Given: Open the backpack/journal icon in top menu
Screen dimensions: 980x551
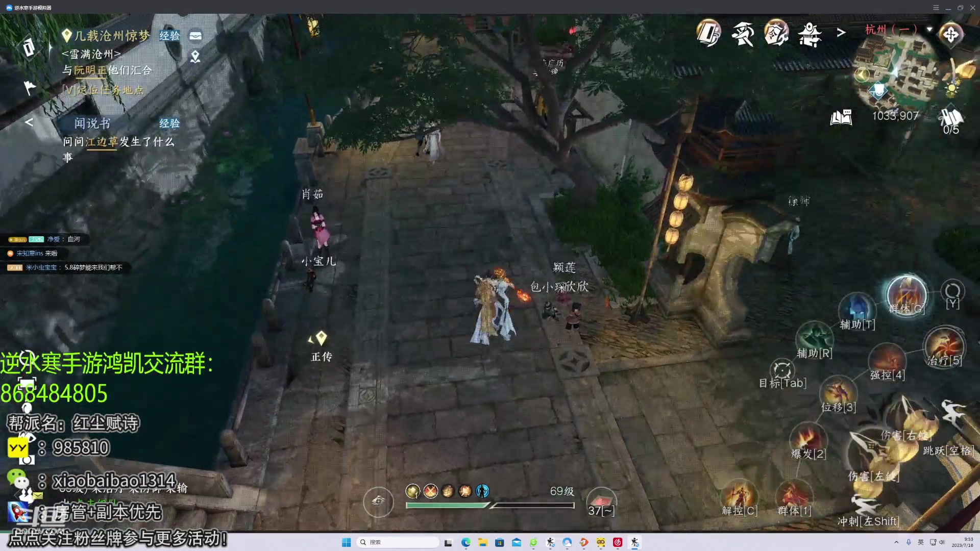Looking at the screenshot, I should 708,33.
